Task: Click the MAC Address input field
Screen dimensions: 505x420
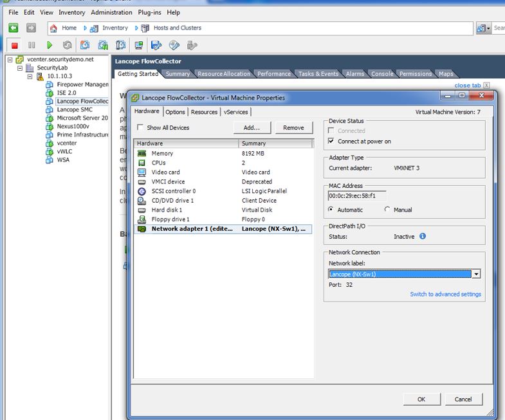Action: 357,196
